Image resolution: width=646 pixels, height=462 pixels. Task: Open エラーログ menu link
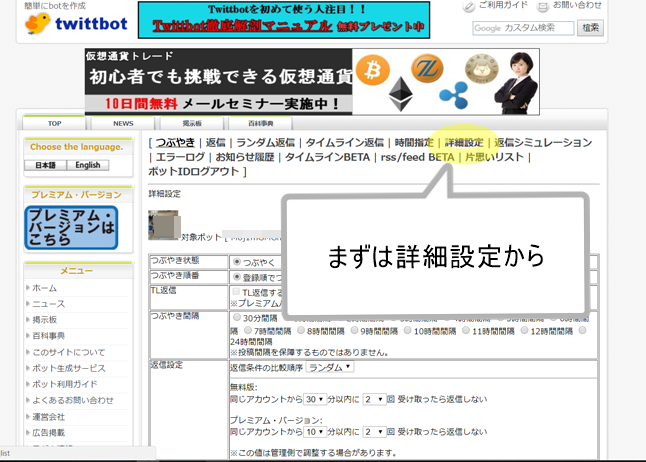pyautogui.click(x=180, y=157)
